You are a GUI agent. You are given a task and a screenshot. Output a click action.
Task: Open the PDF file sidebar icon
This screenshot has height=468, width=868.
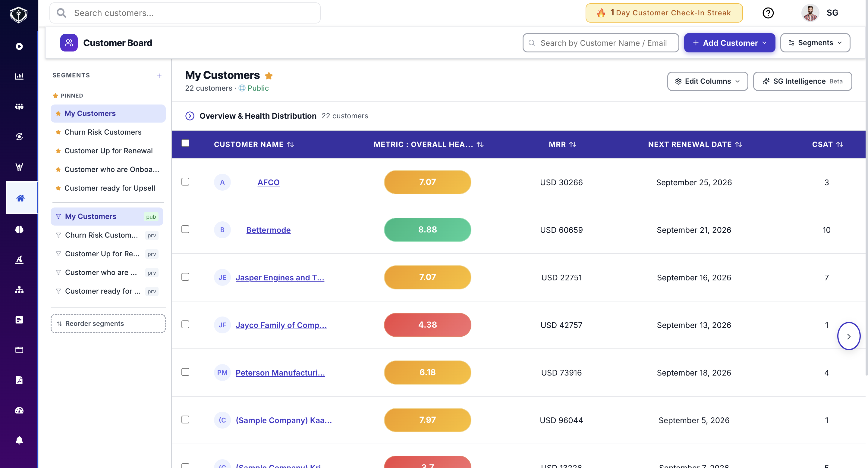pos(19,380)
